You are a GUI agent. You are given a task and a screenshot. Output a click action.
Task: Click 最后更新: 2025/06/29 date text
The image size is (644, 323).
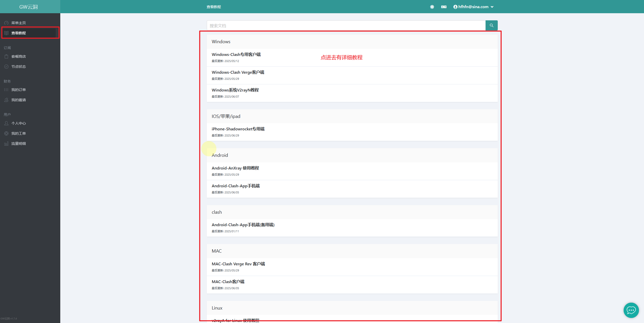[x=225, y=135]
